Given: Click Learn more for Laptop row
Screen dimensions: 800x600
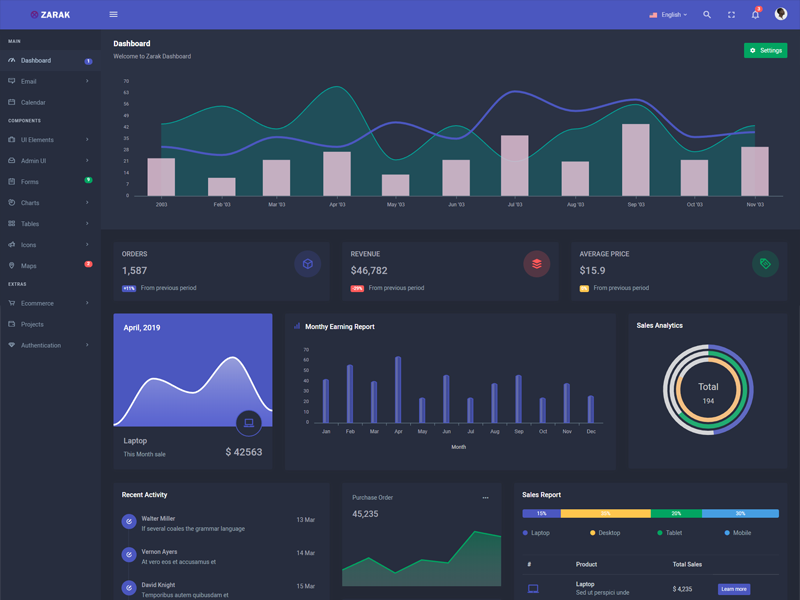Looking at the screenshot, I should (733, 589).
